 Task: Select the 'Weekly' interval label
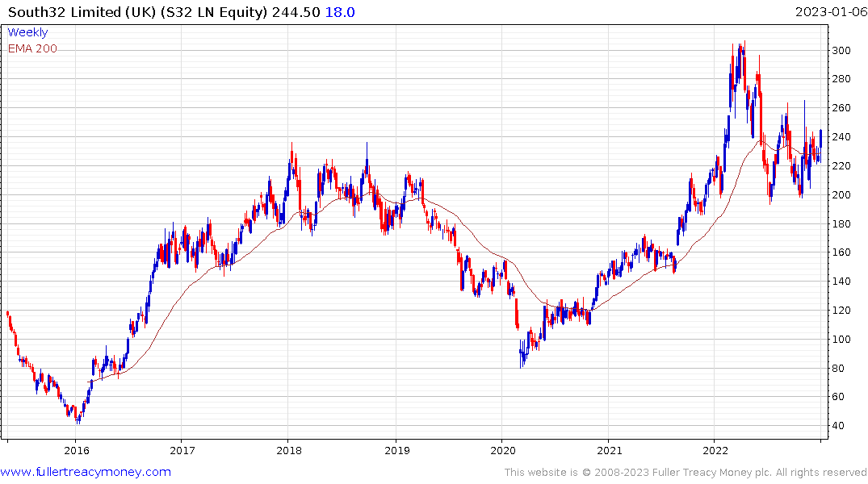pyautogui.click(x=27, y=32)
